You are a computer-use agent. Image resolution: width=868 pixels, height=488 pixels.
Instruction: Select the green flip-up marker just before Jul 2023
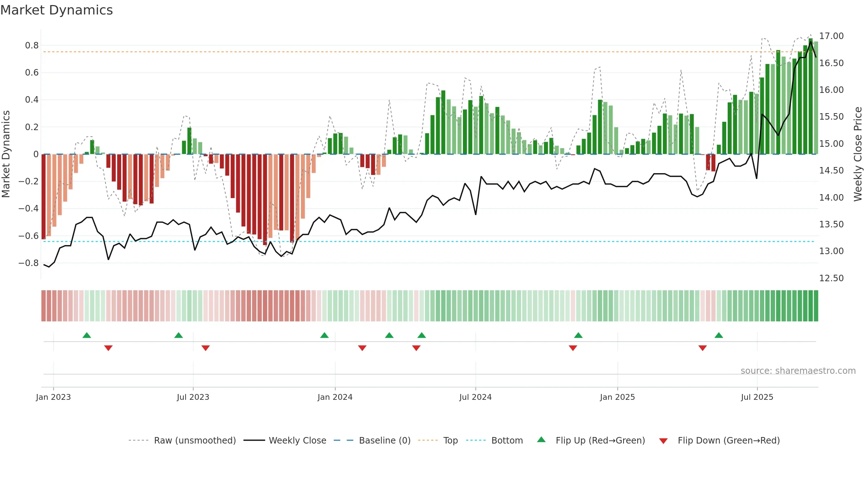[x=179, y=335]
